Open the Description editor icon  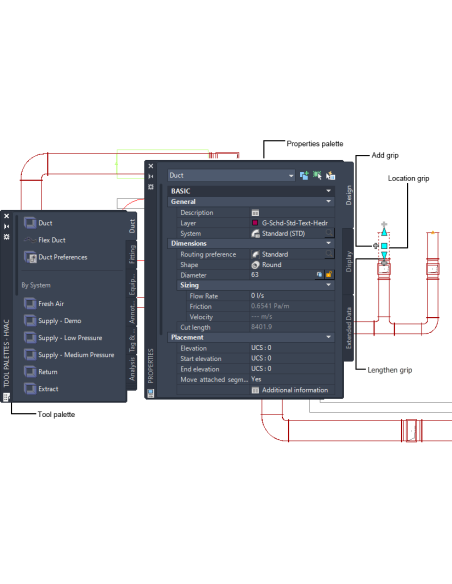pos(255,213)
